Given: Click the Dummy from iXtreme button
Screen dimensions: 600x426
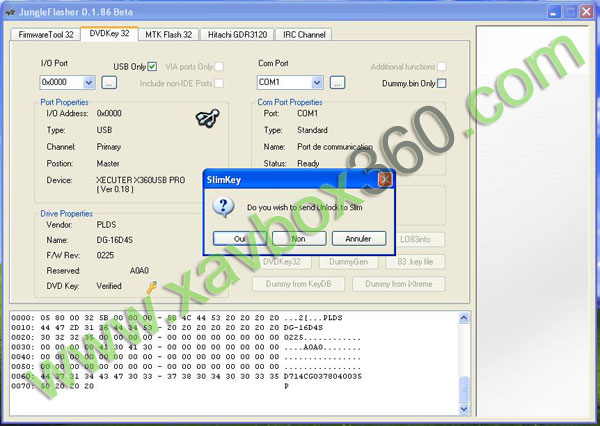Looking at the screenshot, I should click(x=399, y=284).
